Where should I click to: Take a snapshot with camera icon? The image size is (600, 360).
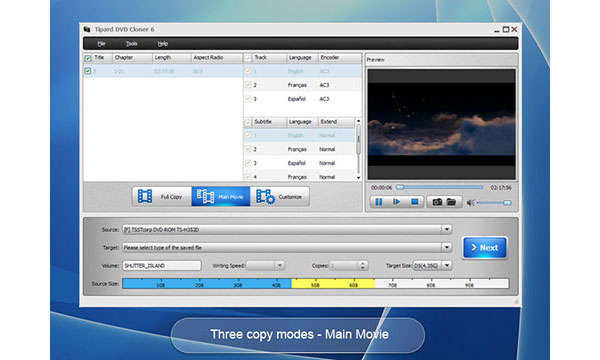(x=437, y=202)
